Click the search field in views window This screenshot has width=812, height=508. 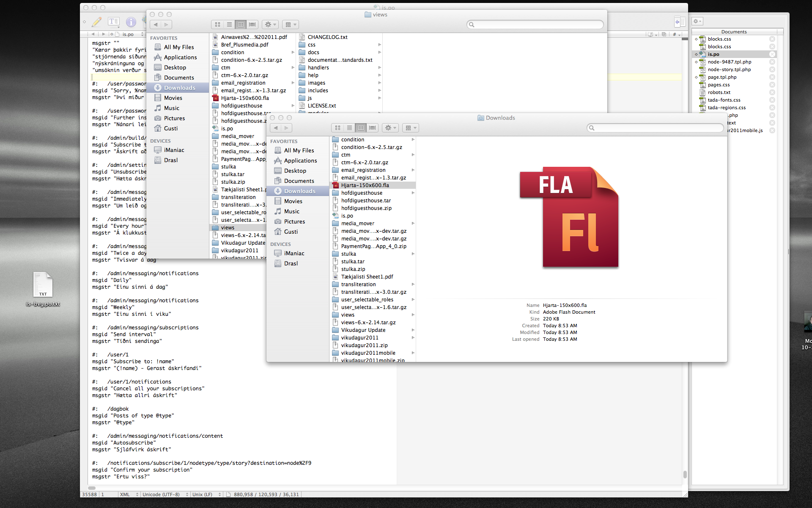tap(535, 25)
